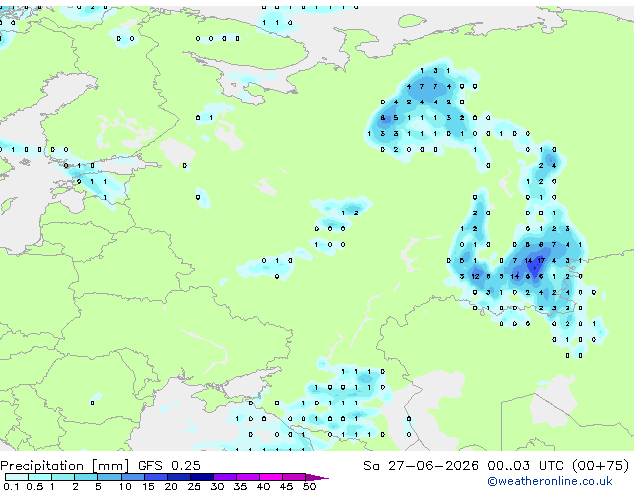
Task: Click the 0.1–0.5 mm legend color box
Action: [17, 477]
